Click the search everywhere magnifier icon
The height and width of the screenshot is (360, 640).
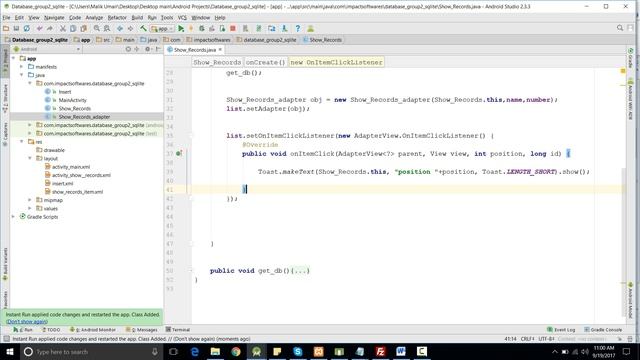click(x=620, y=28)
